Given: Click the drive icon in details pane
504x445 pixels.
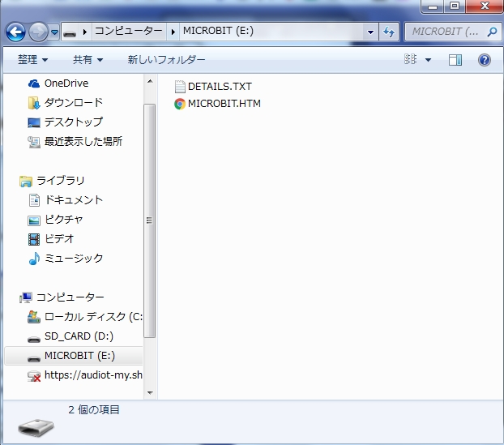Looking at the screenshot, I should pyautogui.click(x=36, y=427).
